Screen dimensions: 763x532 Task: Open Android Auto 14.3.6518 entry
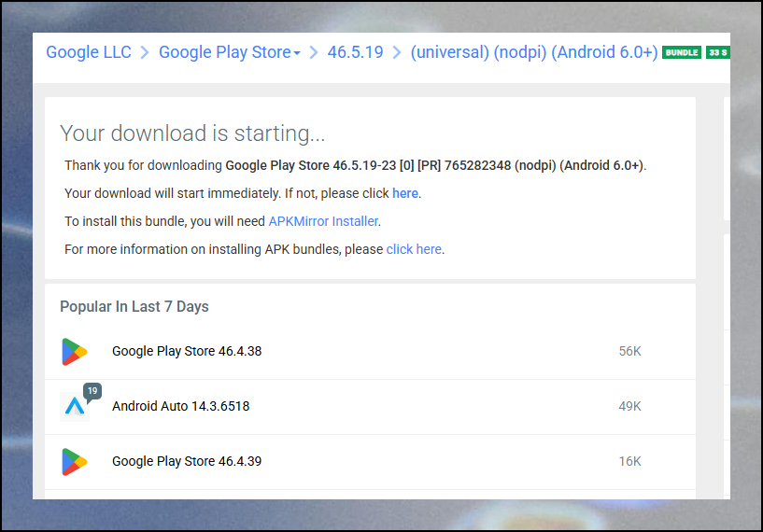coord(180,406)
